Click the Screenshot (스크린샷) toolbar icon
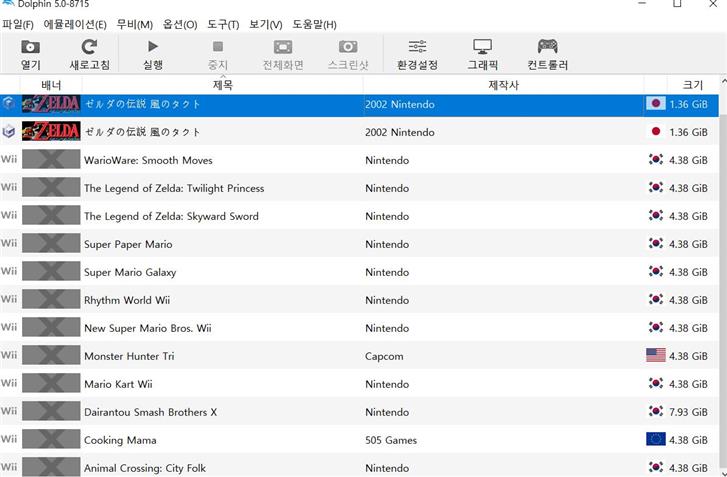The width and height of the screenshot is (727, 477). click(x=348, y=47)
